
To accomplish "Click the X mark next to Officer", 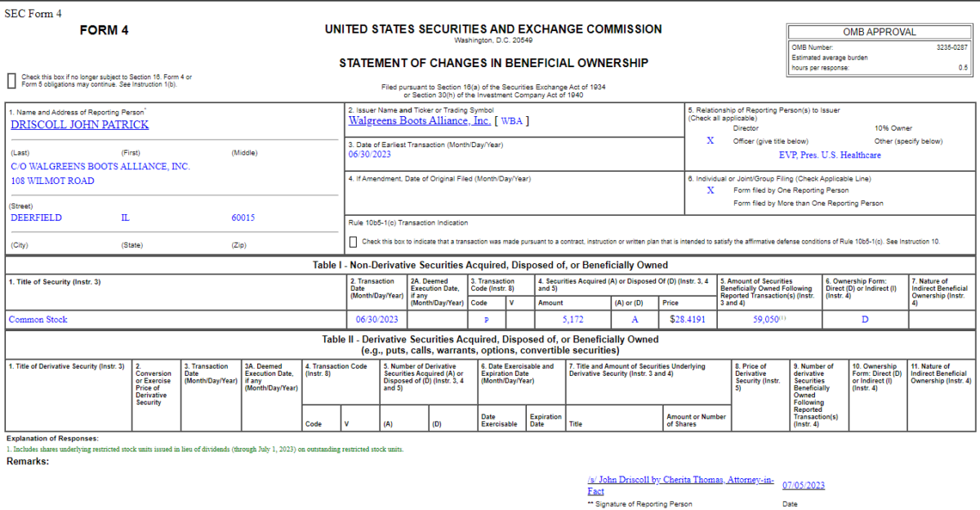I will [710, 141].
